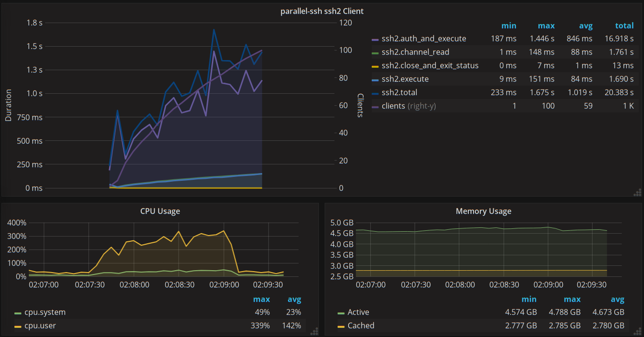
Task: Open color picker for ssh2.channel_read swatch
Action: coord(376,52)
